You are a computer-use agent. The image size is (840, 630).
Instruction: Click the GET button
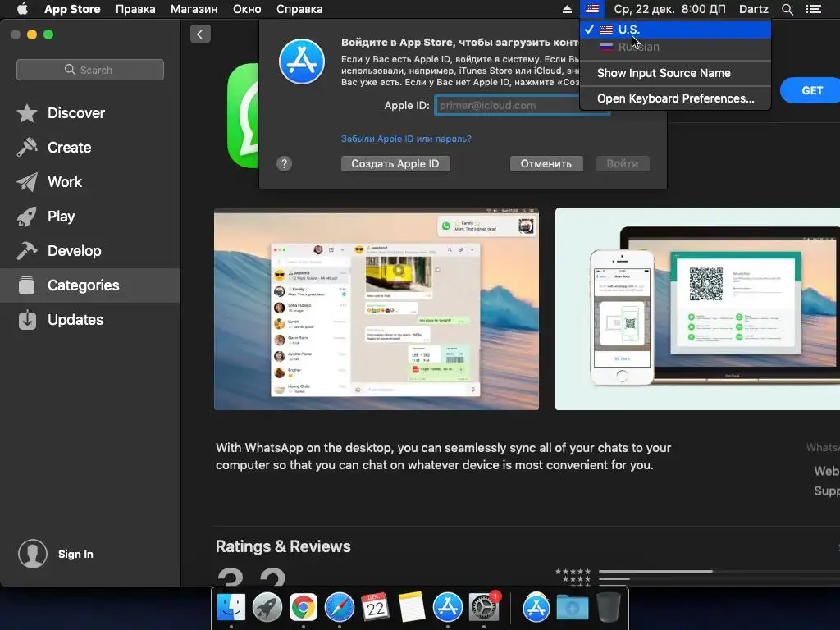coord(811,90)
